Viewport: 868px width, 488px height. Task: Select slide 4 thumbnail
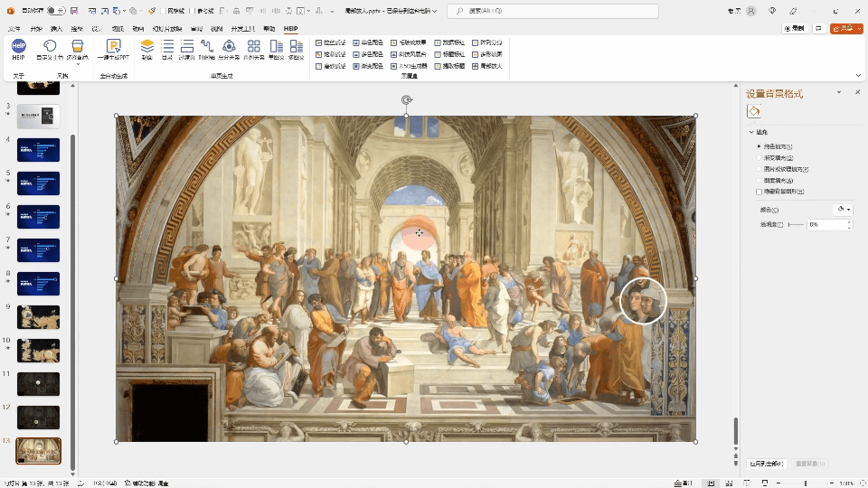click(38, 150)
